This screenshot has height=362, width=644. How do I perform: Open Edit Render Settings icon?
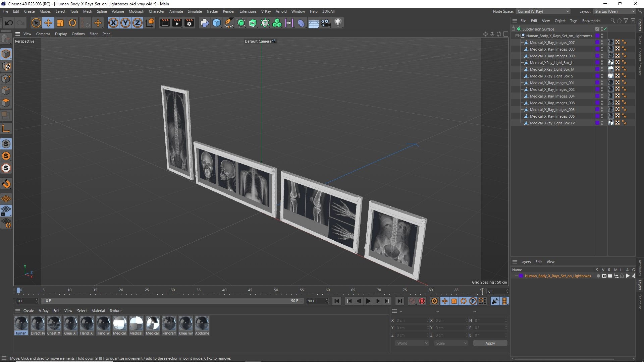pyautogui.click(x=189, y=23)
